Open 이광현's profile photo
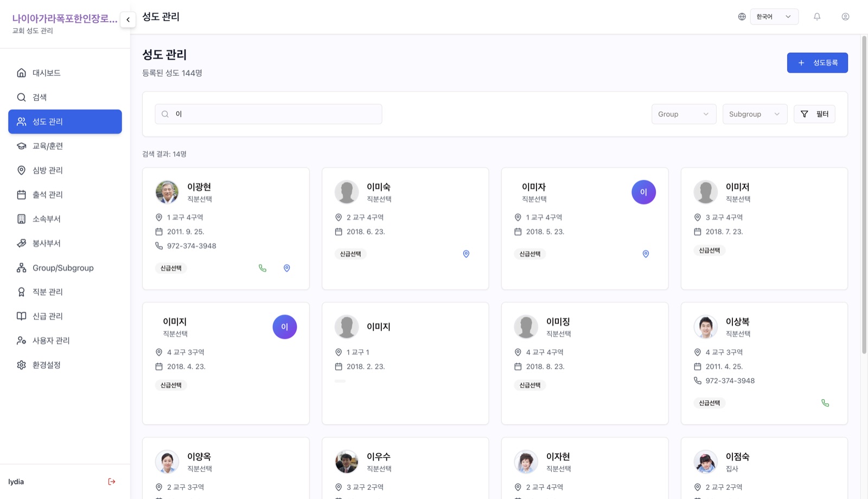 tap(167, 192)
